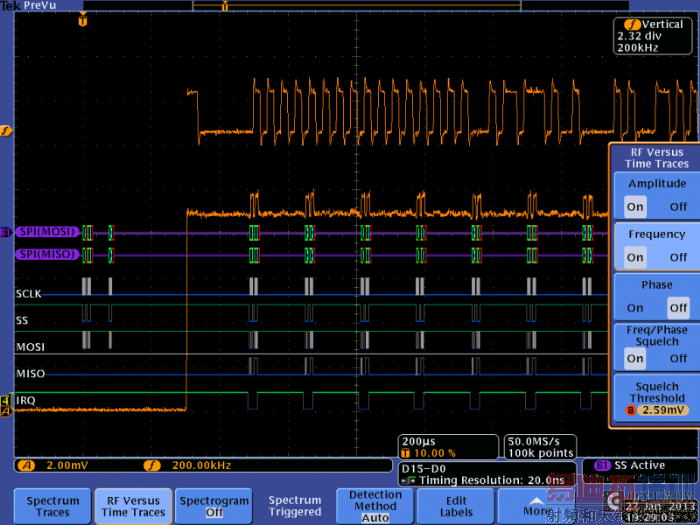This screenshot has height=525, width=700.
Task: Click the D15-D0 readout label
Action: pyautogui.click(x=424, y=469)
